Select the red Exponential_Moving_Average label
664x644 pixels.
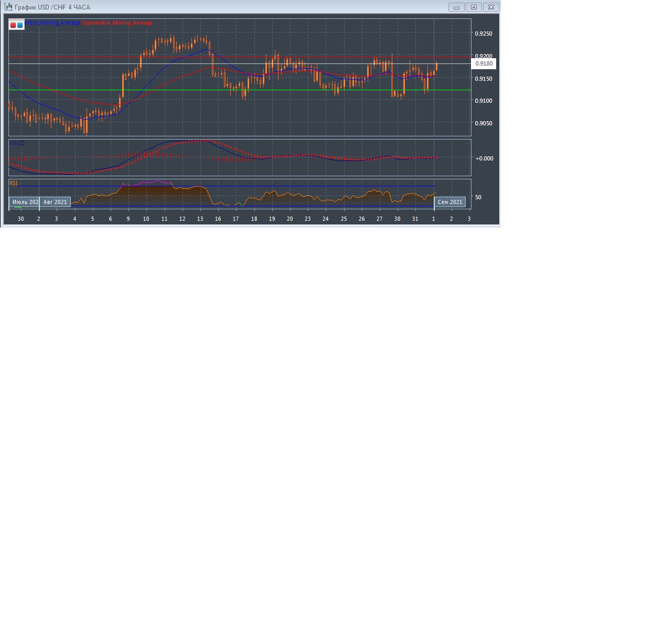pyautogui.click(x=117, y=23)
